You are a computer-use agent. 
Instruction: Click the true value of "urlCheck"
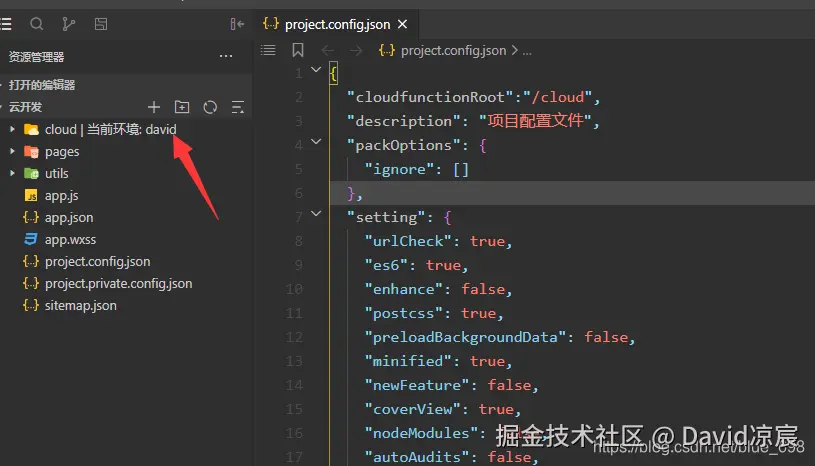coord(488,241)
